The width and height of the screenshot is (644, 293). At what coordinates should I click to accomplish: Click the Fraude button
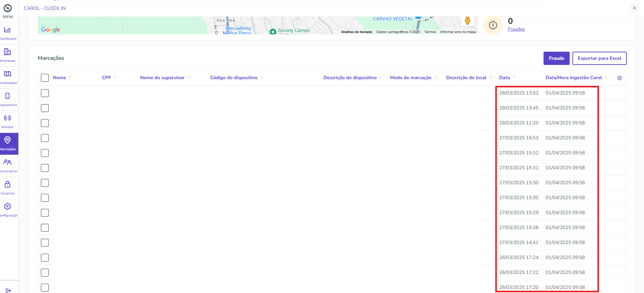click(x=556, y=58)
